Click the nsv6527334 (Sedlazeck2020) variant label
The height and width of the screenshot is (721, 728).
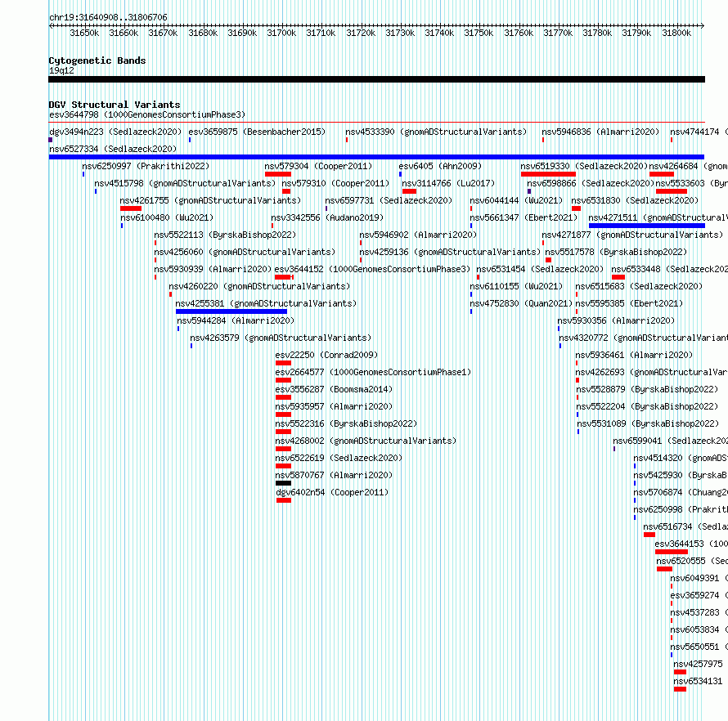113,149
